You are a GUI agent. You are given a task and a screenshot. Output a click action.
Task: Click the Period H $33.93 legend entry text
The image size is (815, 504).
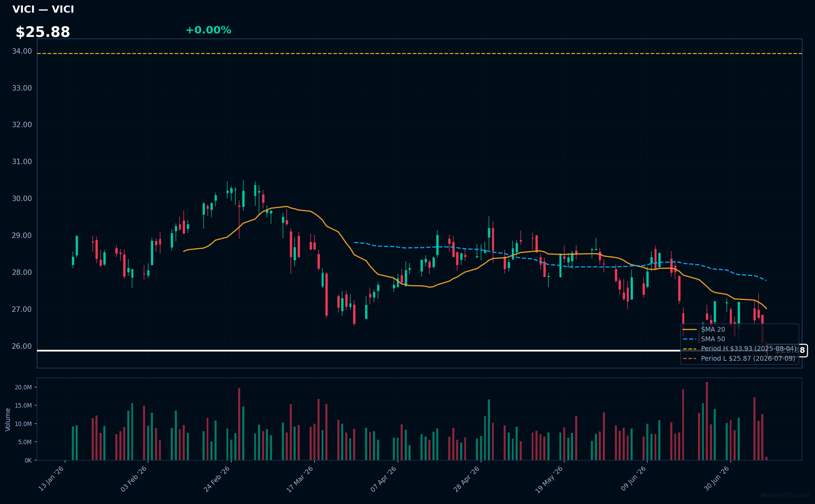coord(749,349)
